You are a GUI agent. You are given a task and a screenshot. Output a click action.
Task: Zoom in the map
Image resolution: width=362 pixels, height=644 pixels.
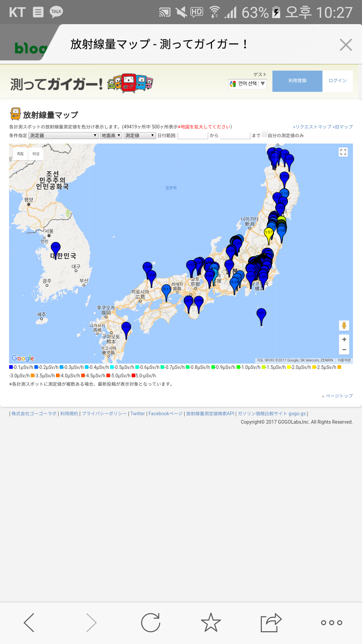click(344, 339)
